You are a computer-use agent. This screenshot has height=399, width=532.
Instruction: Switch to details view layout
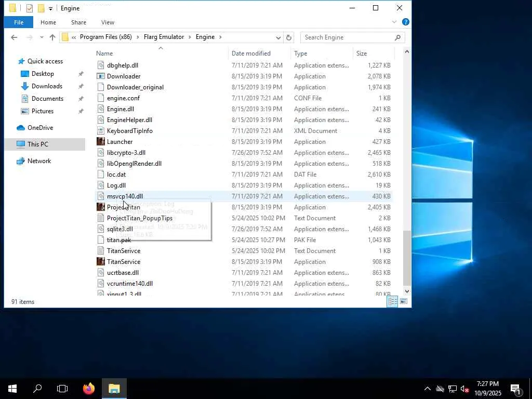[393, 301]
